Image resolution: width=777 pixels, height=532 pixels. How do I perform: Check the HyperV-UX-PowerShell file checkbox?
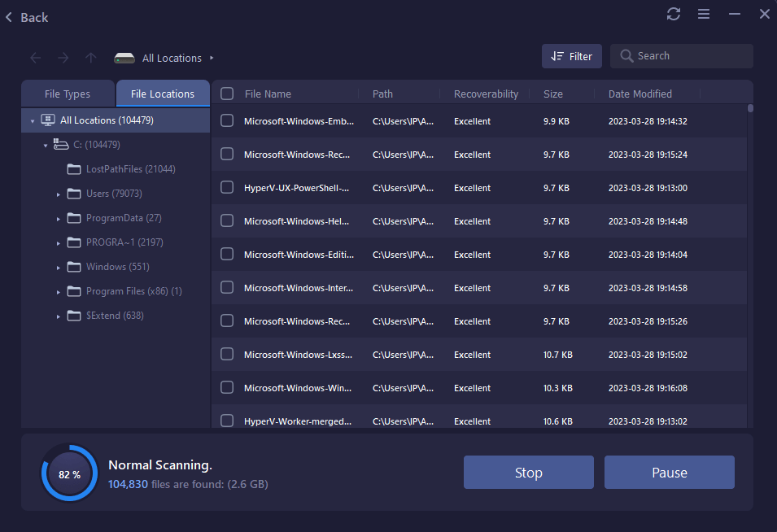pos(226,187)
